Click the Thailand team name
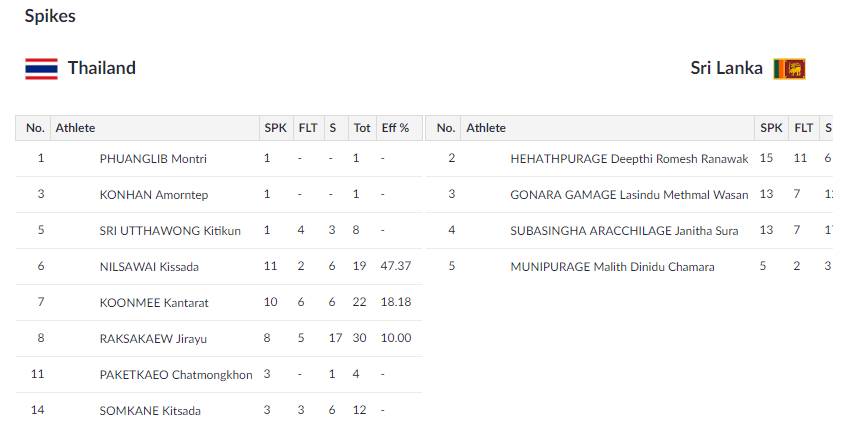The image size is (851, 437). [102, 68]
